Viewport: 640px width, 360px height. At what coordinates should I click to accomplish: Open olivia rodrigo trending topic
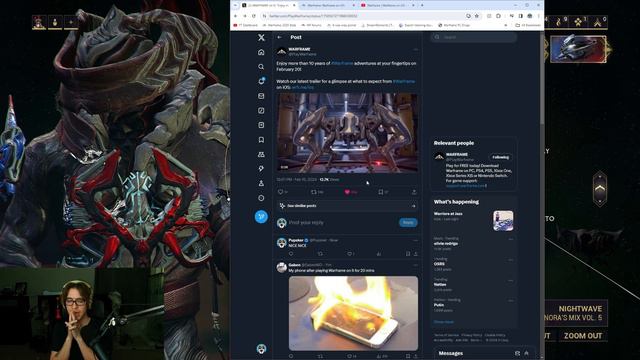[446, 243]
